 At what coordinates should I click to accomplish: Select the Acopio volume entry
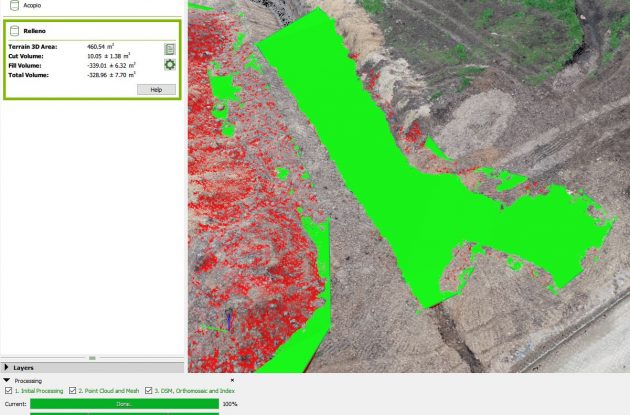click(32, 5)
